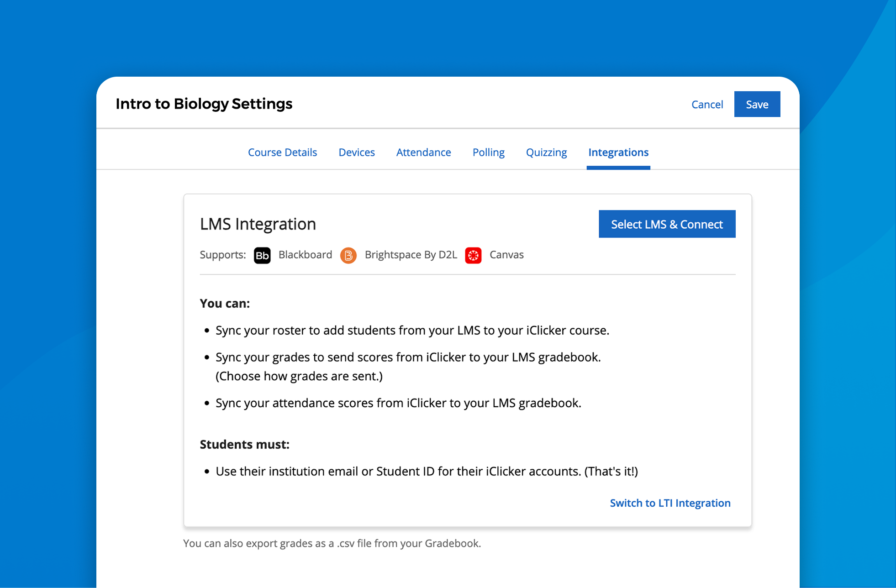Open the Switch to LTI Integration link

tap(669, 503)
